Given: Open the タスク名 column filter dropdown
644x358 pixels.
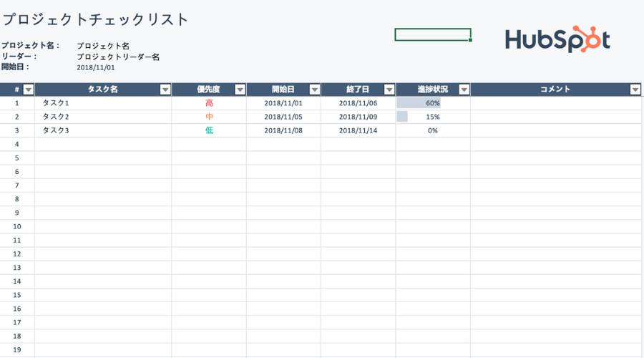Looking at the screenshot, I should (x=165, y=89).
